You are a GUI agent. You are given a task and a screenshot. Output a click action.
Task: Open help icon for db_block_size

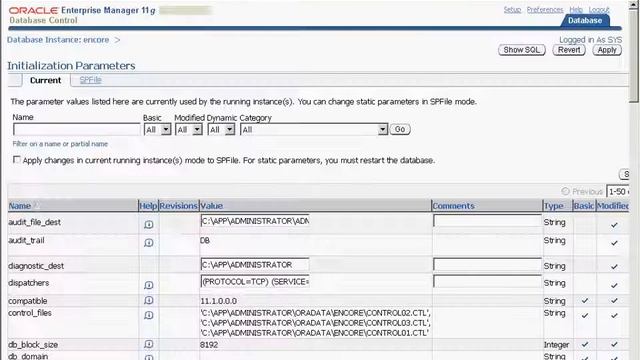(x=149, y=344)
